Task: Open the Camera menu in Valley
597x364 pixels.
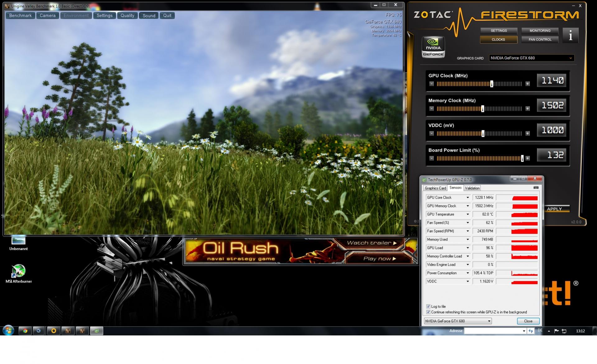Action: tap(48, 16)
